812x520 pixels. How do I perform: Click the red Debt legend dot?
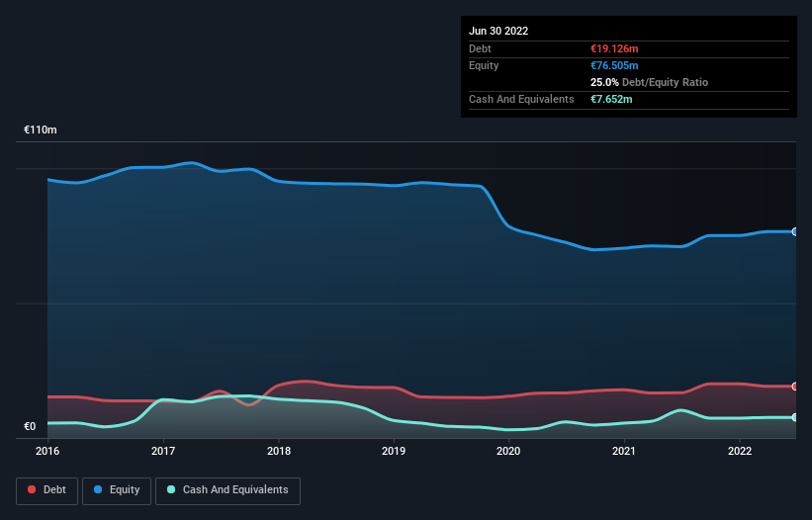(32, 489)
